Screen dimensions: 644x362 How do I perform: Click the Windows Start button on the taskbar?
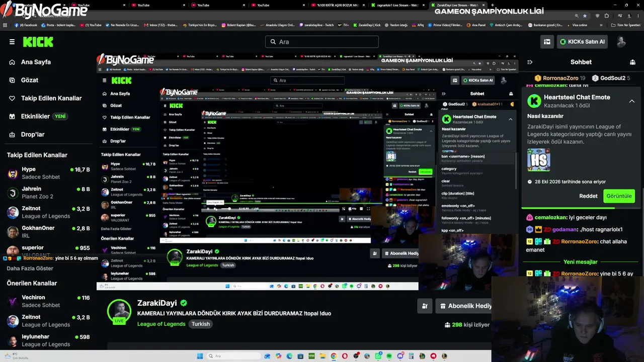tap(200, 356)
